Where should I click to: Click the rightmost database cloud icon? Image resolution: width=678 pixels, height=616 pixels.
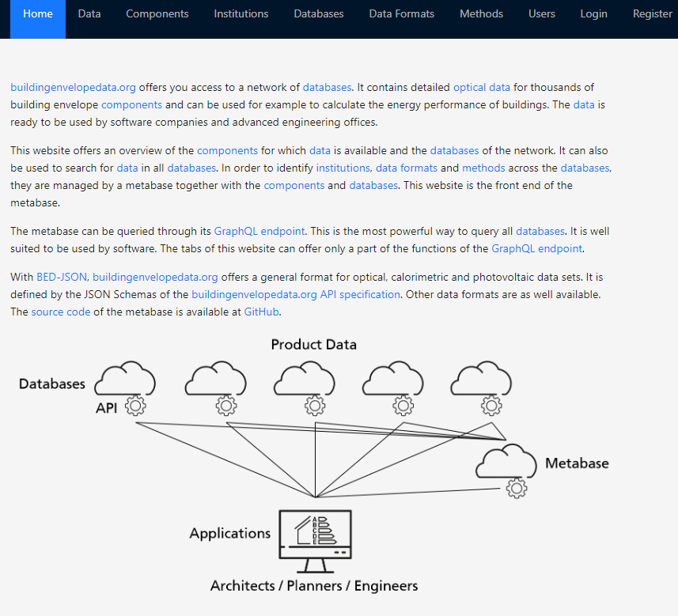click(x=480, y=380)
